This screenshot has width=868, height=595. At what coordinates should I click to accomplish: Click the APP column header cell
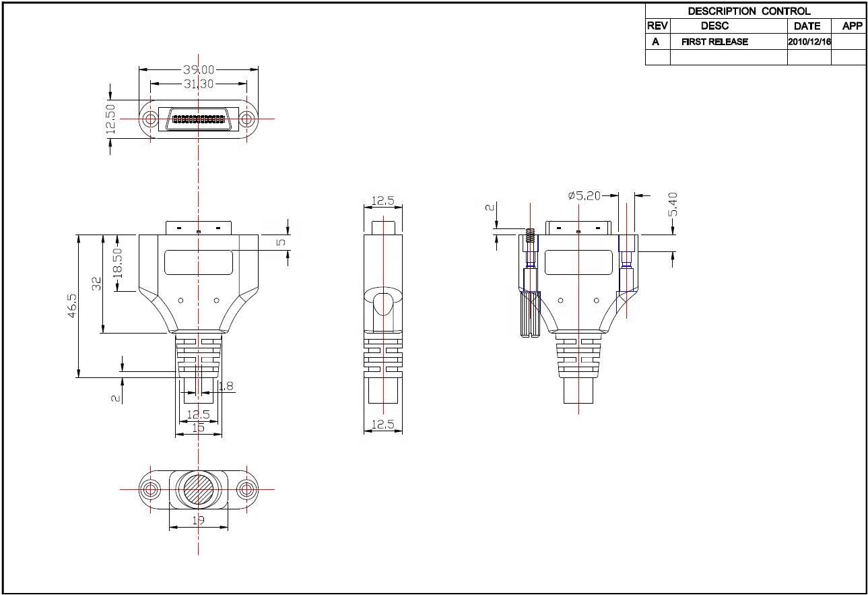pos(852,26)
